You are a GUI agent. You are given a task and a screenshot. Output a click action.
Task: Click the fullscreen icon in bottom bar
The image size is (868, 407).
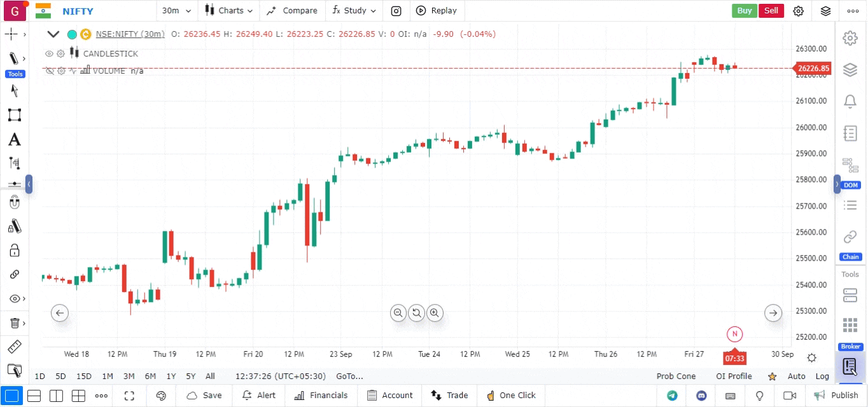(129, 396)
